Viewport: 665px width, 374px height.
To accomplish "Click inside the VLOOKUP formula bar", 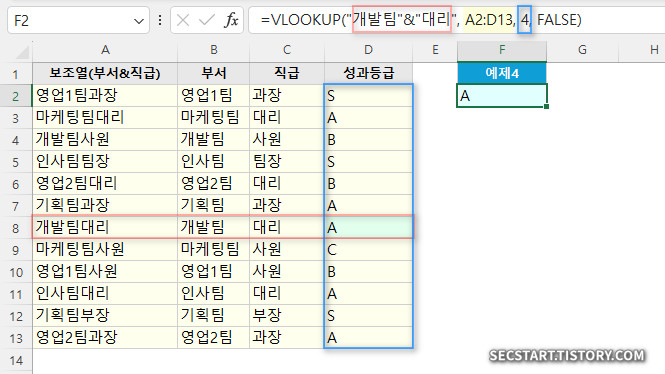I will tap(457, 20).
